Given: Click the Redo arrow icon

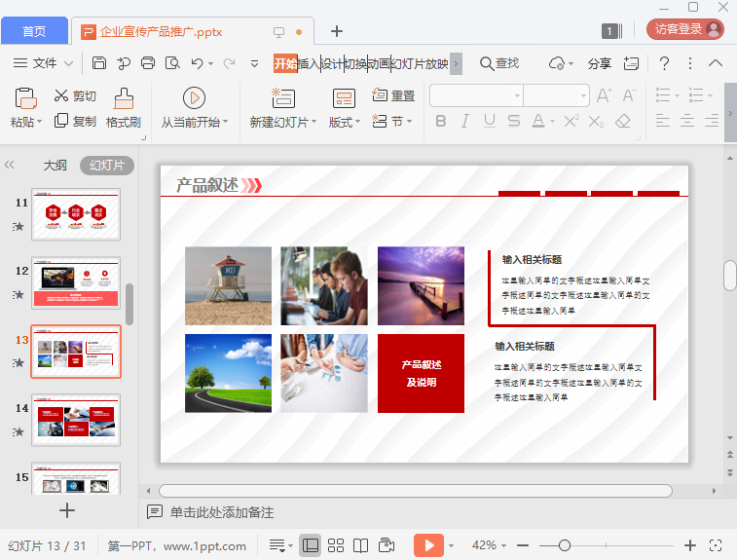Looking at the screenshot, I should [229, 63].
